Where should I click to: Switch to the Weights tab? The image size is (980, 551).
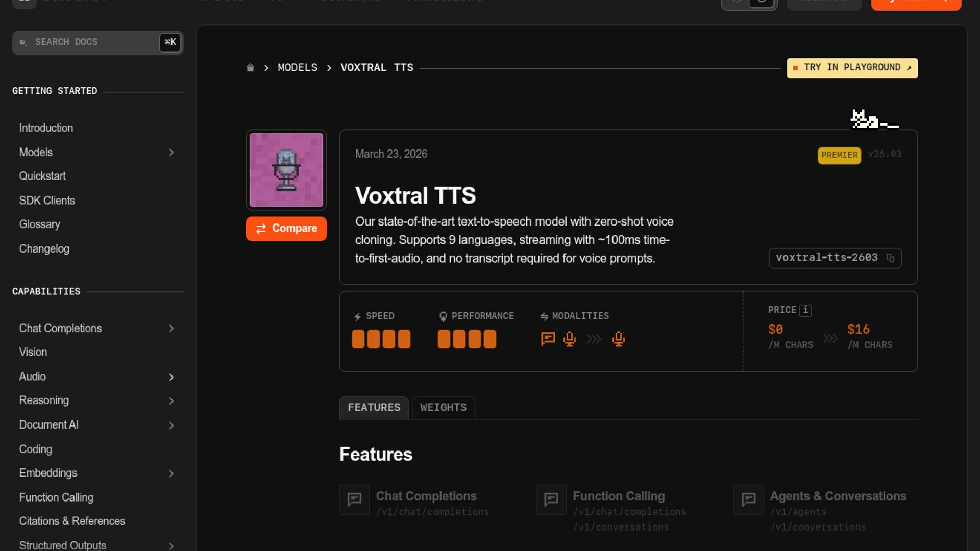coord(443,408)
